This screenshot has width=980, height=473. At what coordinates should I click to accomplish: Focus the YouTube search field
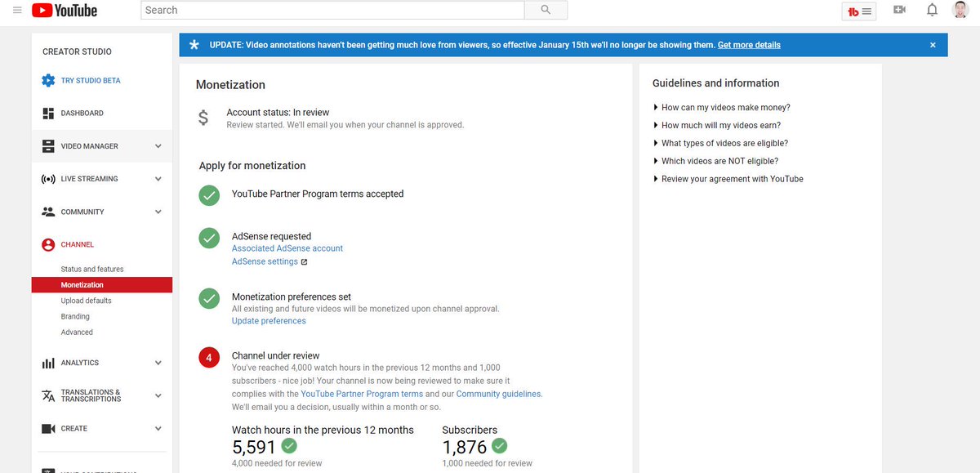332,10
